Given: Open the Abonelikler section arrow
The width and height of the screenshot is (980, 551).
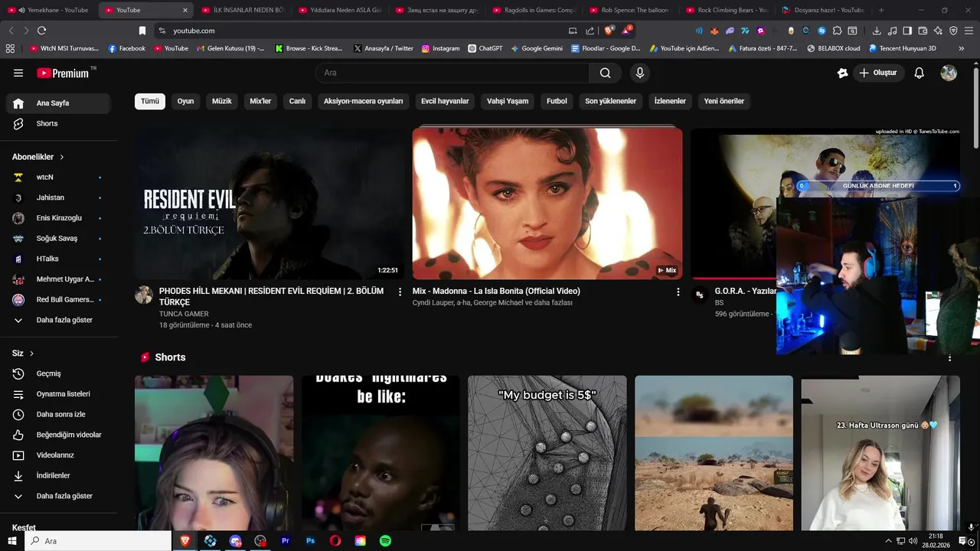Looking at the screenshot, I should point(62,157).
